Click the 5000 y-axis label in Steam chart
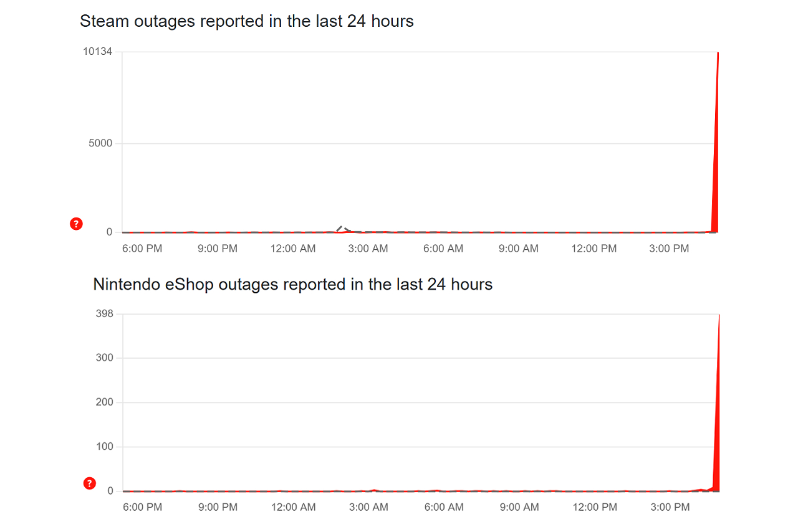Viewport: 798px width, 532px height. click(x=100, y=143)
